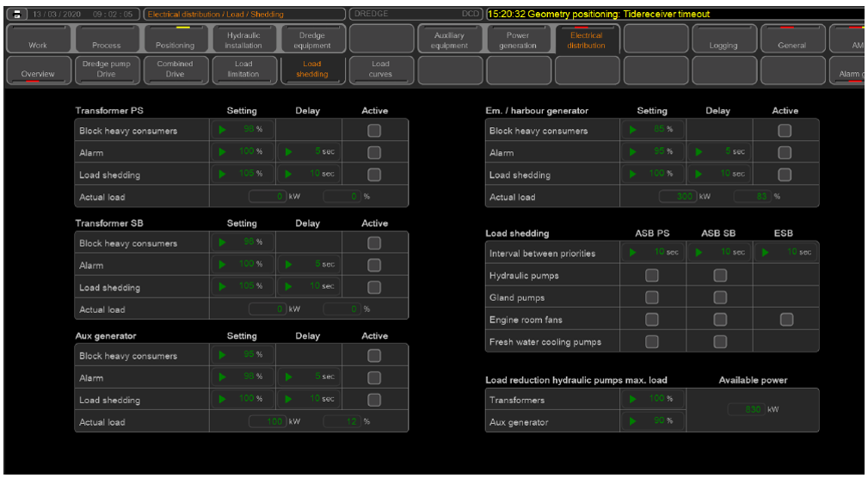Go to the Load limitation sub-tab
Image resolution: width=868 pixels, height=478 pixels.
[243, 69]
